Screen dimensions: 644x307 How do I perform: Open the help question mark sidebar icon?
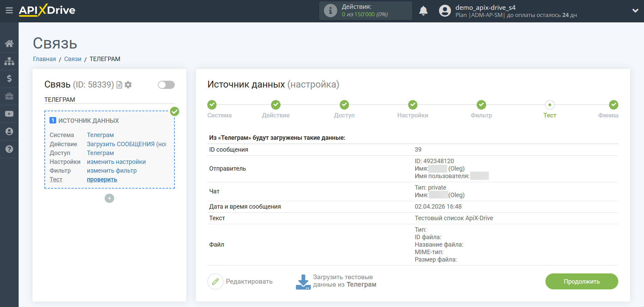[x=9, y=149]
